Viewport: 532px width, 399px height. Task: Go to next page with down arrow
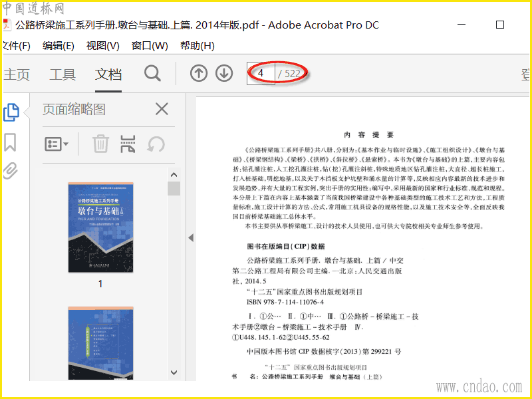tap(224, 73)
